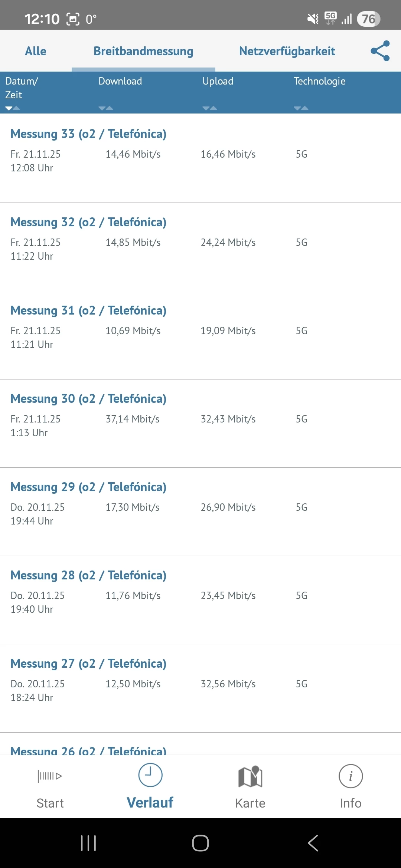Open the Start measurement icon
Viewport: 401px width, 868px height.
[x=50, y=776]
